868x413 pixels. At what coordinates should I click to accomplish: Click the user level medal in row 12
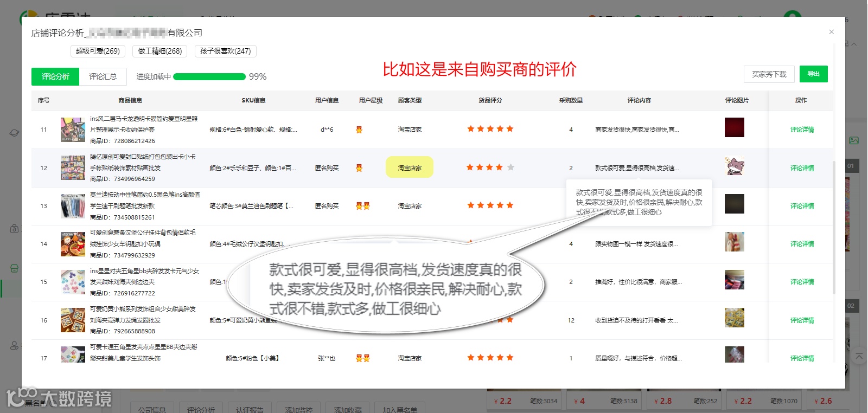pyautogui.click(x=359, y=168)
